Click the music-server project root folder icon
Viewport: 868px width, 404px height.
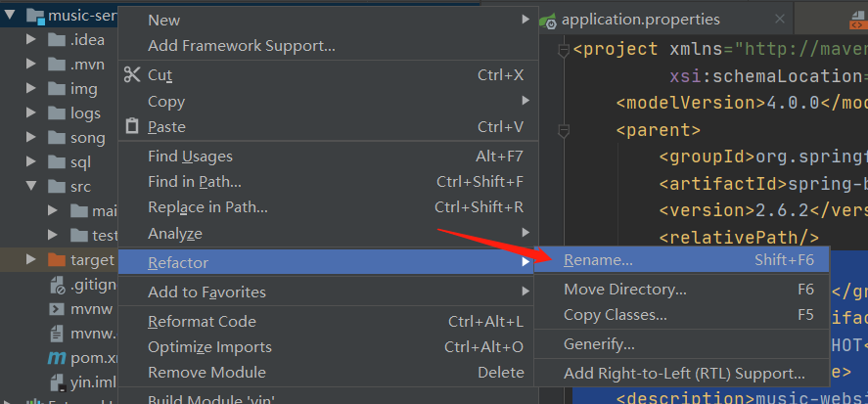click(35, 16)
